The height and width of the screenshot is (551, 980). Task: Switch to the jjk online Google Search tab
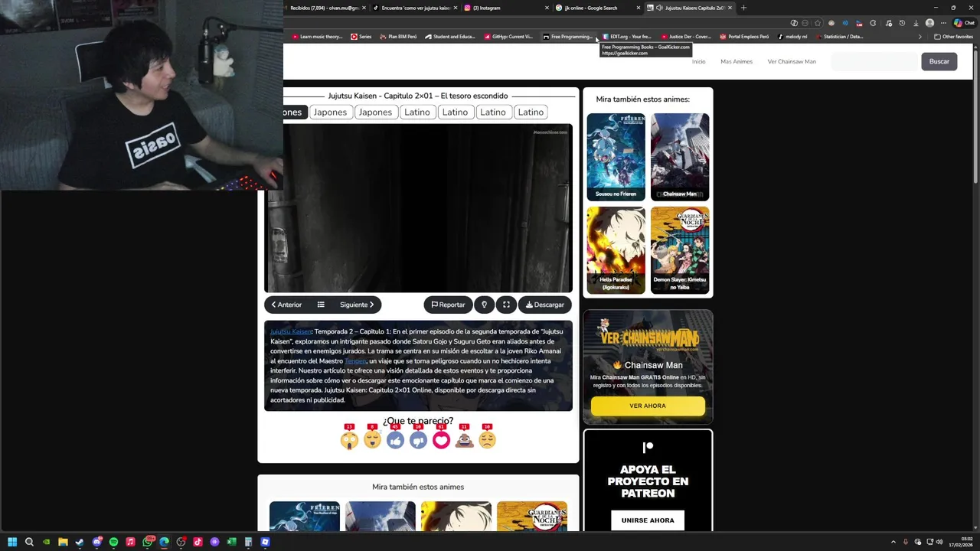597,8
